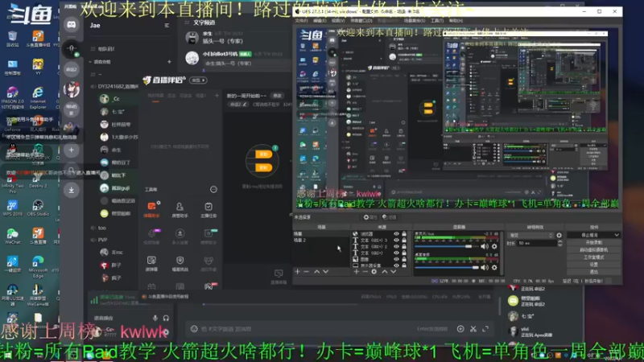
Task: Click the headphone deafen icon
Action: coord(166,318)
